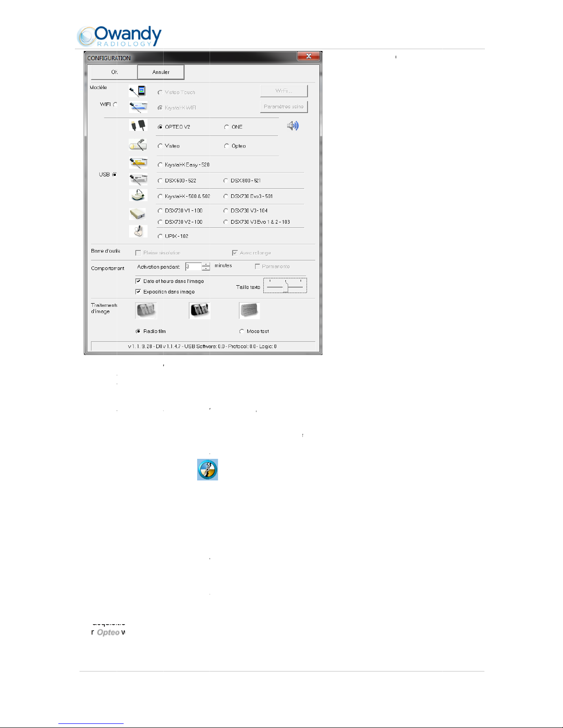Select the USB connection radio button

[114, 175]
